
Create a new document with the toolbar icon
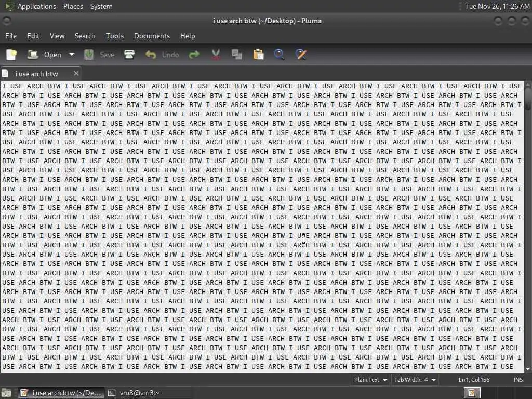11,55
